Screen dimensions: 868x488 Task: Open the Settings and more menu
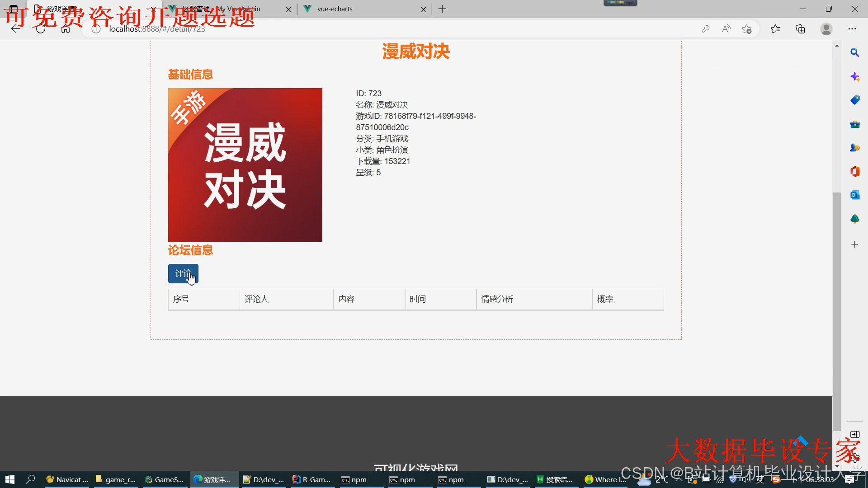pyautogui.click(x=852, y=29)
